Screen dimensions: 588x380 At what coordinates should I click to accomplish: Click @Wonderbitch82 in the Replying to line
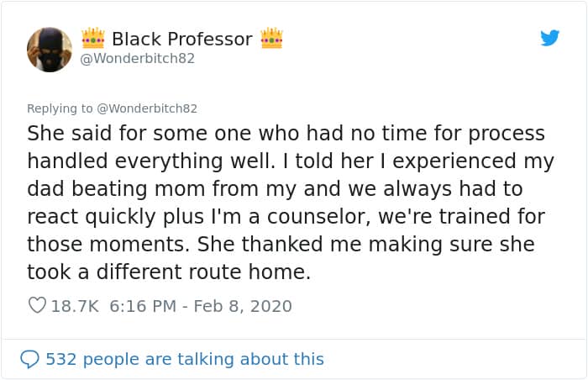point(147,108)
